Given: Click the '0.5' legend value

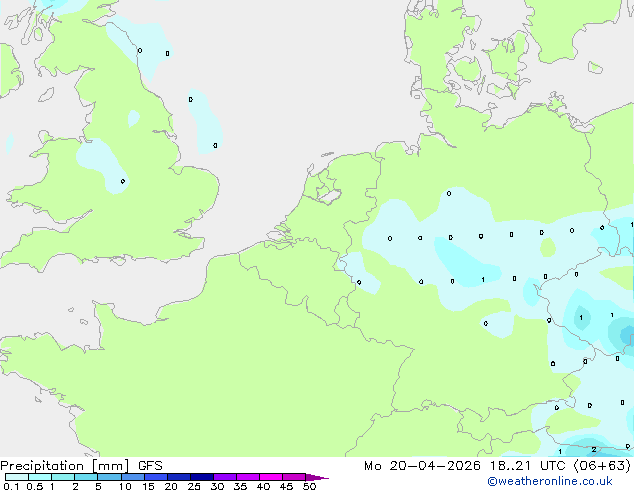Looking at the screenshot, I should pyautogui.click(x=35, y=486).
